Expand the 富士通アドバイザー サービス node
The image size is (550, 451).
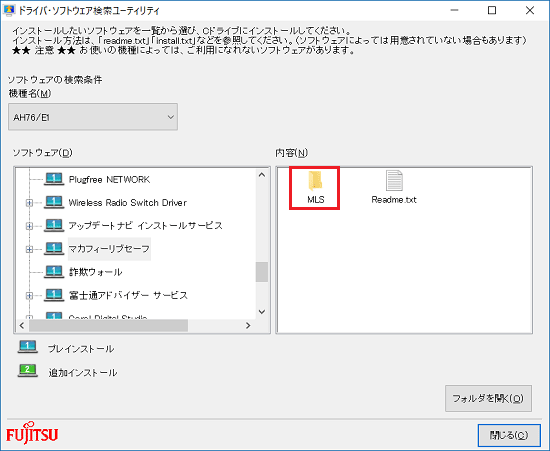[x=29, y=296]
